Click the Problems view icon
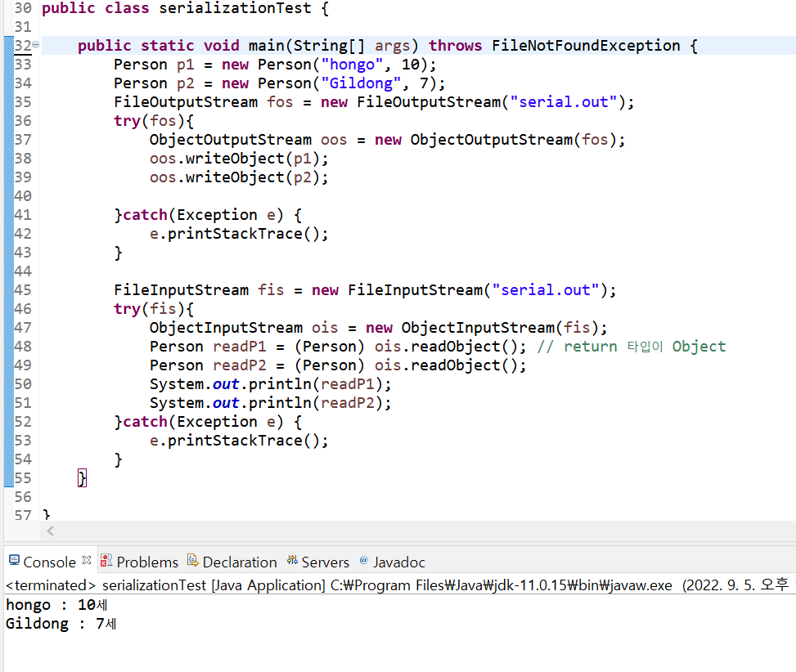796x672 pixels. 106,561
